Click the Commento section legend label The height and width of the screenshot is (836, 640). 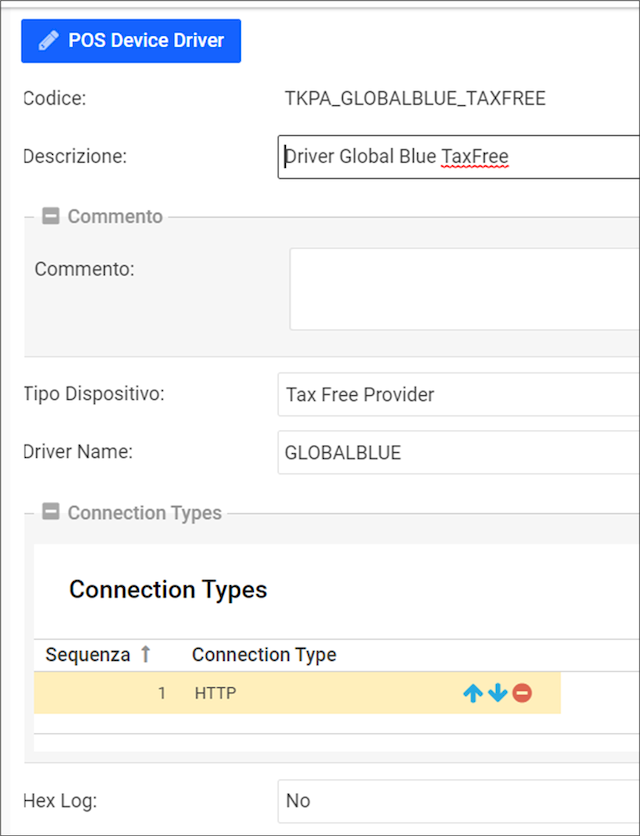click(115, 216)
